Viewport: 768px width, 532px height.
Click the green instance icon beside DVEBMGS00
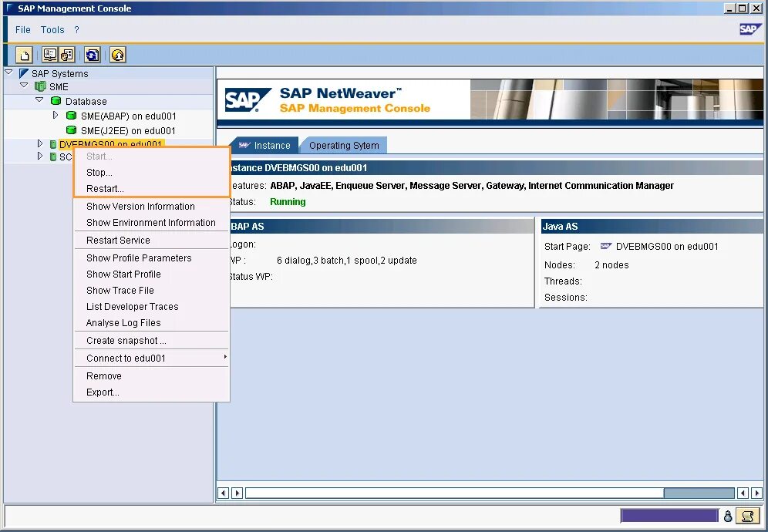[53, 144]
